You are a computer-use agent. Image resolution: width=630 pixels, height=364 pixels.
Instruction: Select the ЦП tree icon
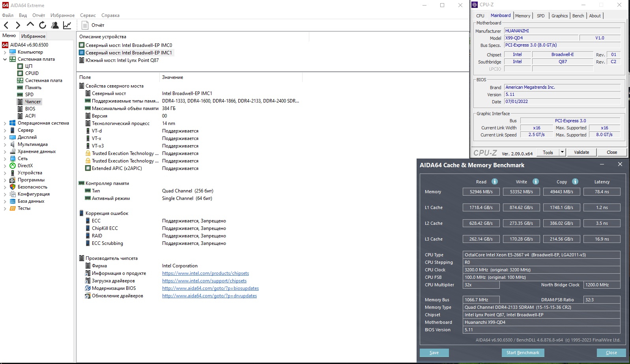(x=20, y=66)
